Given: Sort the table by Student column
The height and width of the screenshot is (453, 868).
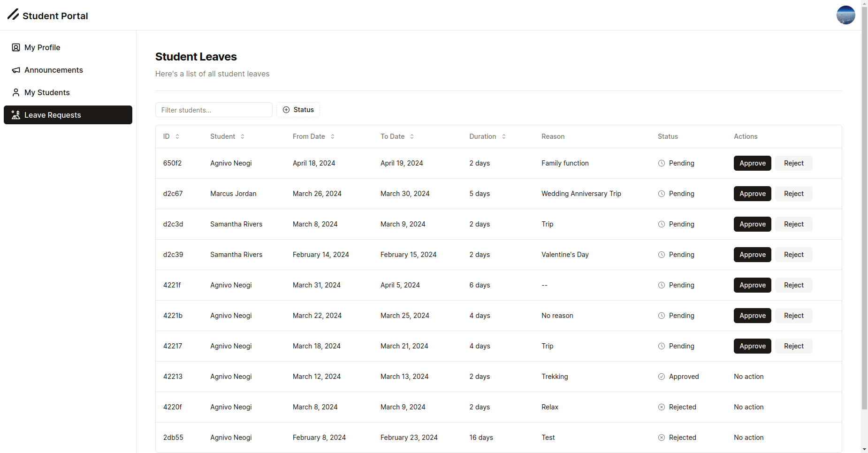Looking at the screenshot, I should pos(227,136).
